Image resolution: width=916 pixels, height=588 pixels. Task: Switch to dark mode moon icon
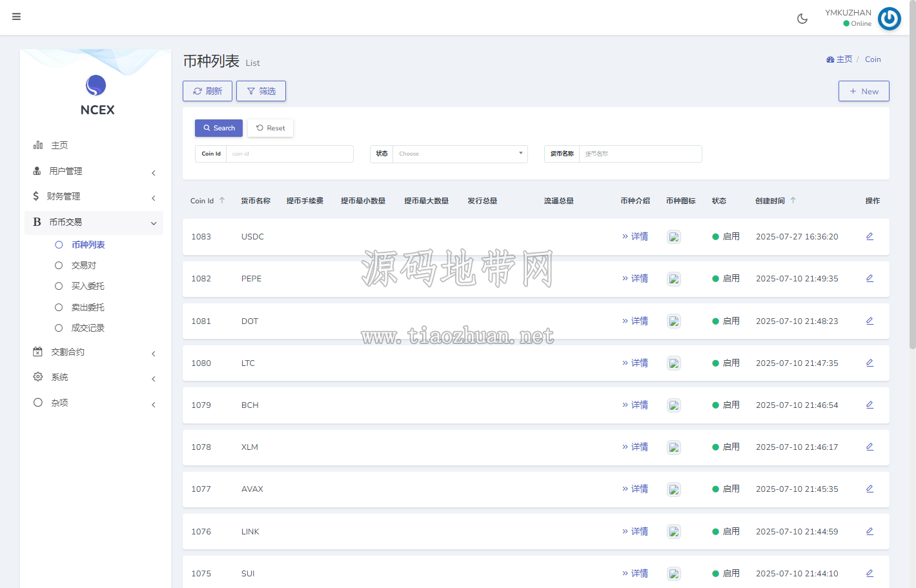[802, 19]
